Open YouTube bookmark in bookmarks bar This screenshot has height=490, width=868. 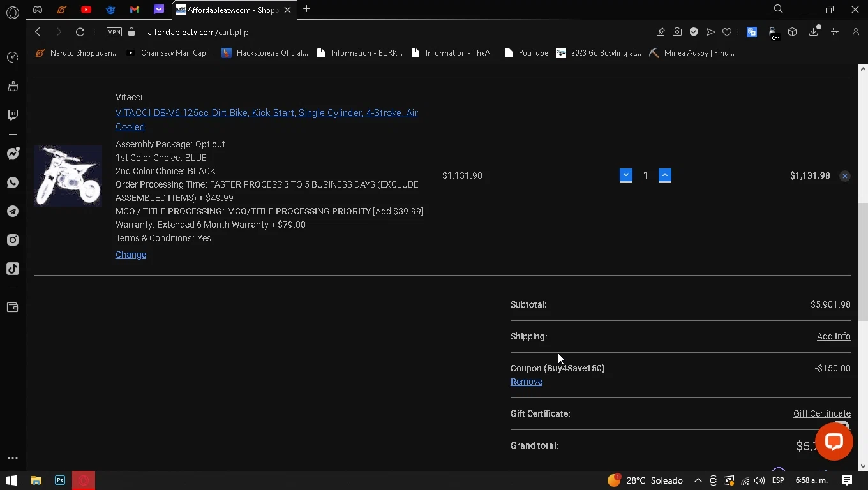pyautogui.click(x=526, y=53)
